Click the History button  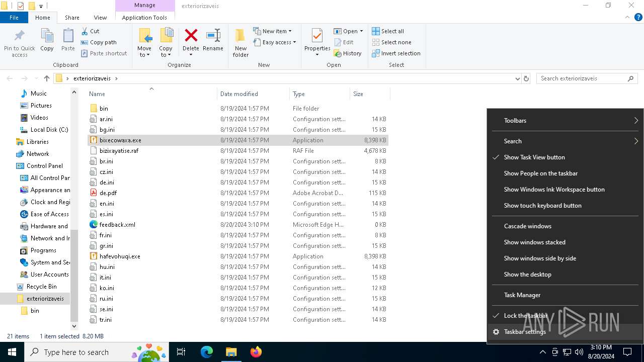(348, 53)
